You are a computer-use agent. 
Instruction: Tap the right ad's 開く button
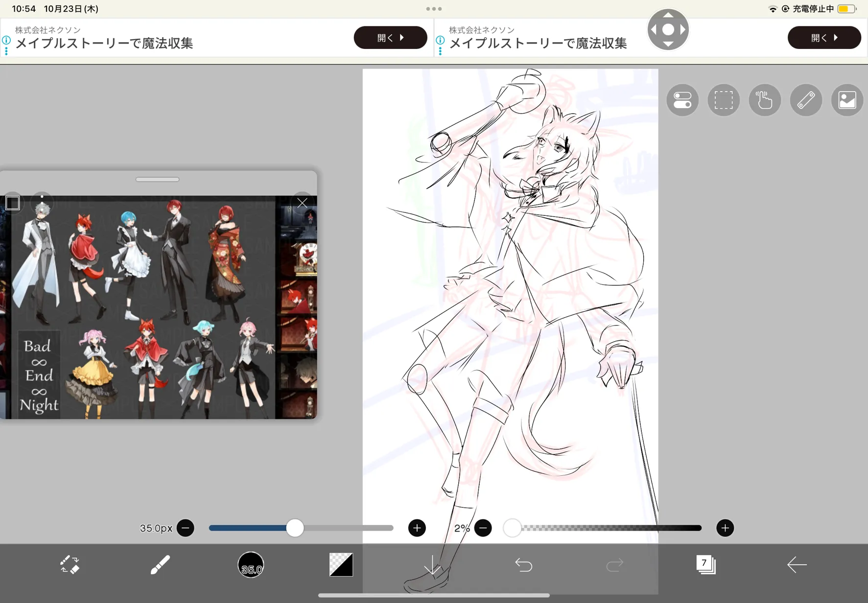824,38
